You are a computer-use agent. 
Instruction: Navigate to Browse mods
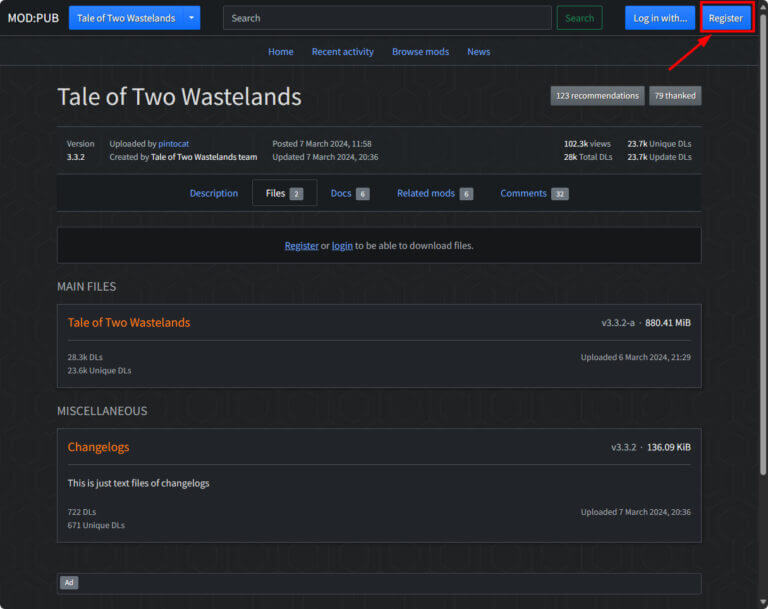[420, 52]
